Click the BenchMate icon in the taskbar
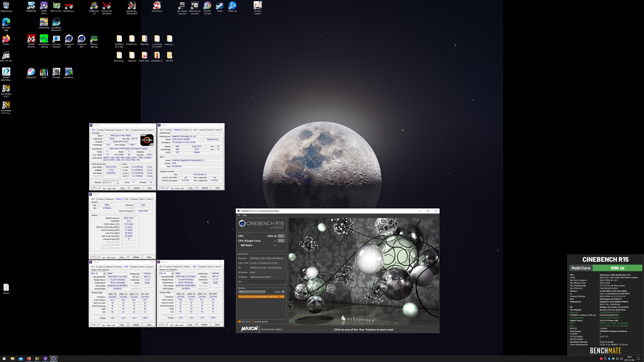Viewport: 644px width, 362px height. pos(37,358)
